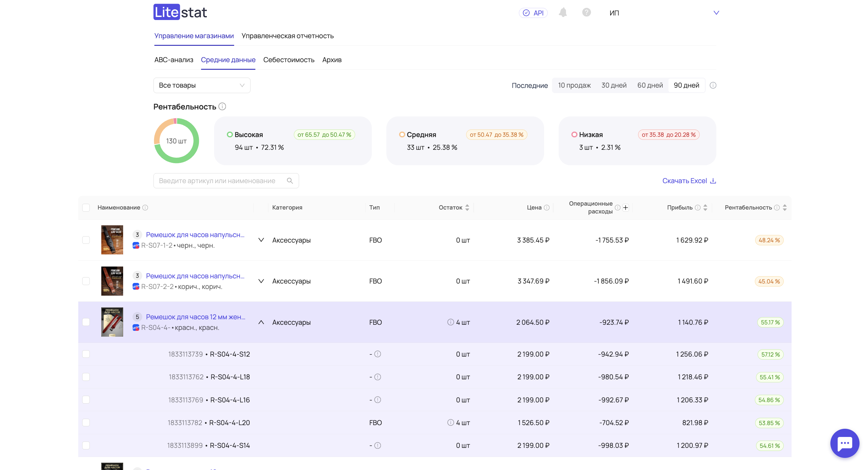This screenshot has width=868, height=470.
Task: Select the 30 дней period
Action: (x=614, y=85)
